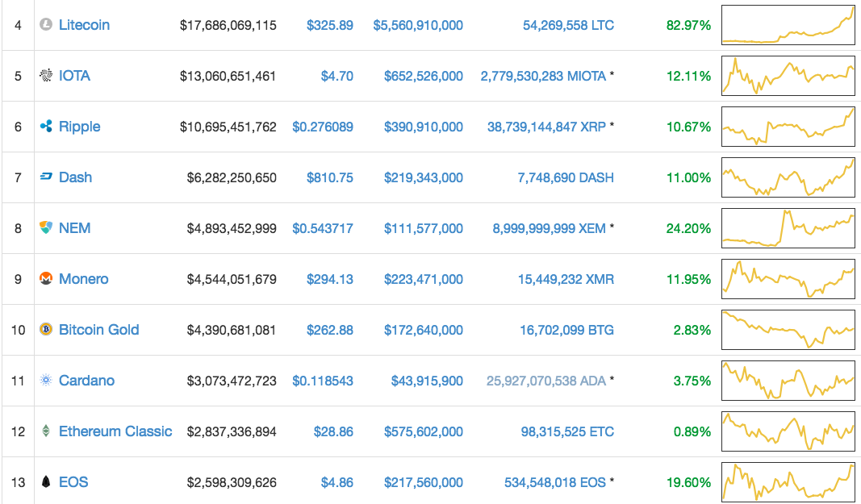Click the NEM logo icon
The height and width of the screenshot is (504, 861).
[46, 228]
